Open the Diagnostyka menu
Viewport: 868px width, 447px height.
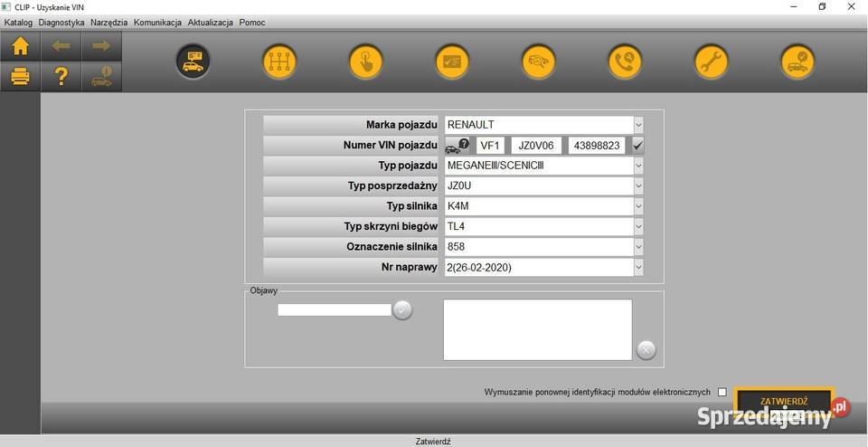pos(61,22)
